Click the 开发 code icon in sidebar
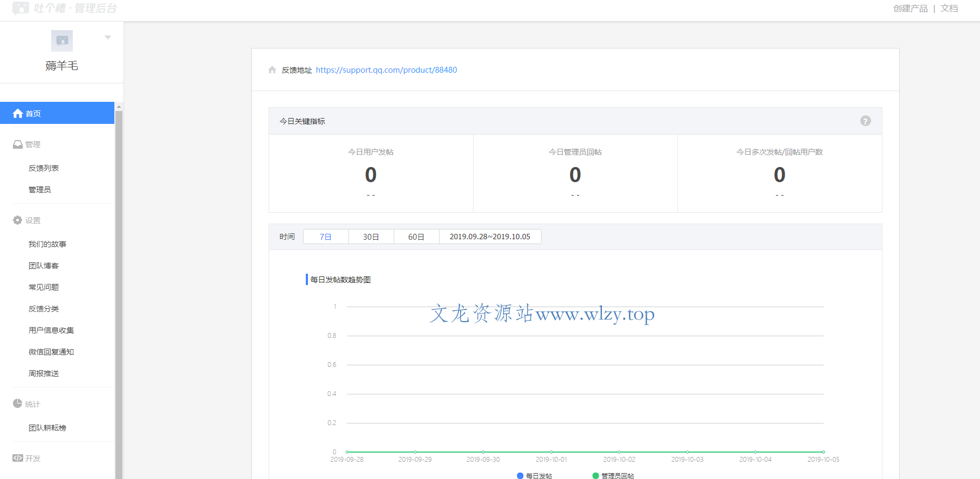The height and width of the screenshot is (479, 980). (x=18, y=458)
